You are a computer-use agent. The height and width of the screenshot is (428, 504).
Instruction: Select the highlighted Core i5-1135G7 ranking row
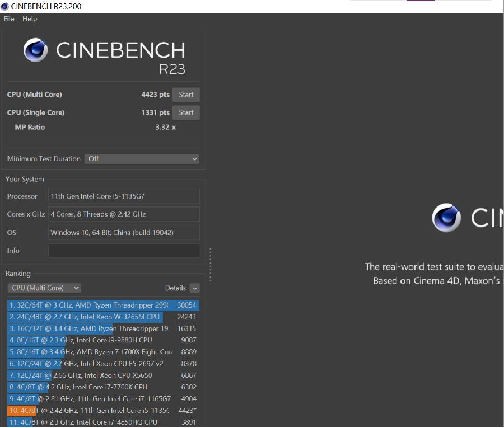(103, 411)
